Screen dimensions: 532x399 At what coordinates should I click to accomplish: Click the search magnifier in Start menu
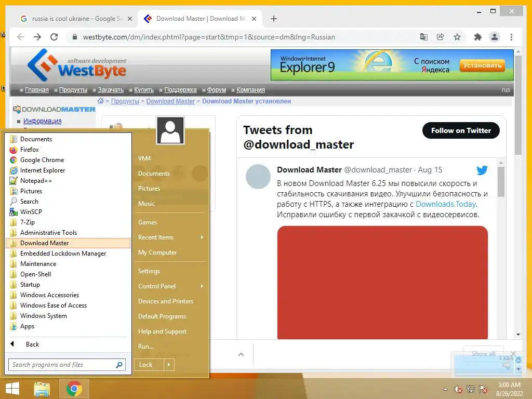[119, 365]
